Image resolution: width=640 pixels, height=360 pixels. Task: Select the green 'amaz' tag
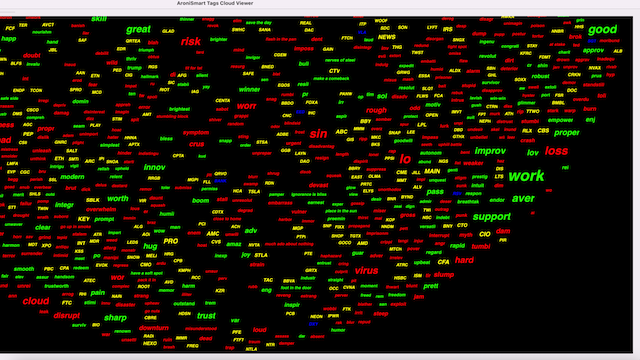233,244
